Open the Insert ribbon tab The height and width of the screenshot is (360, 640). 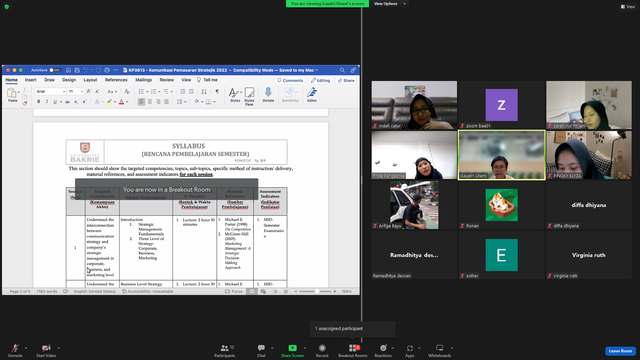(31, 80)
